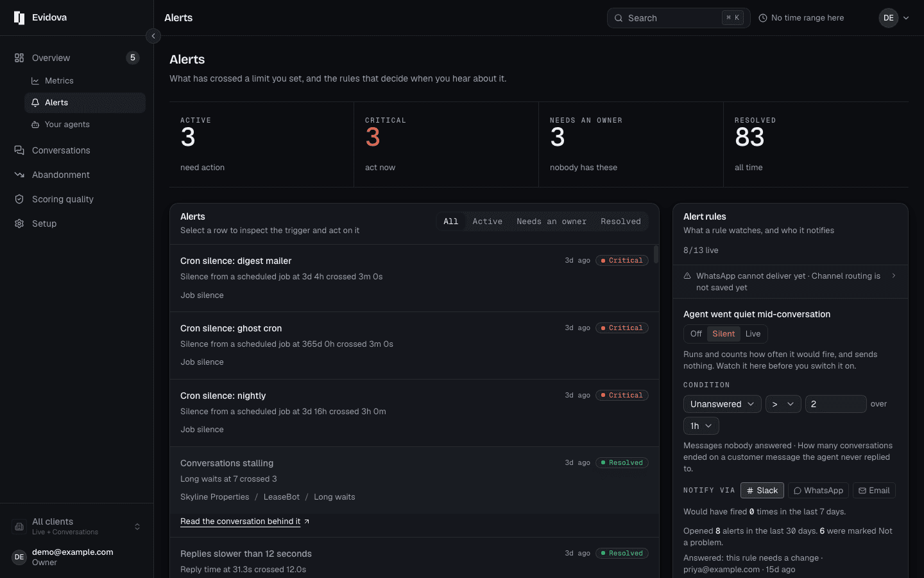Click the search magnifier icon
The image size is (924, 578).
[619, 18]
